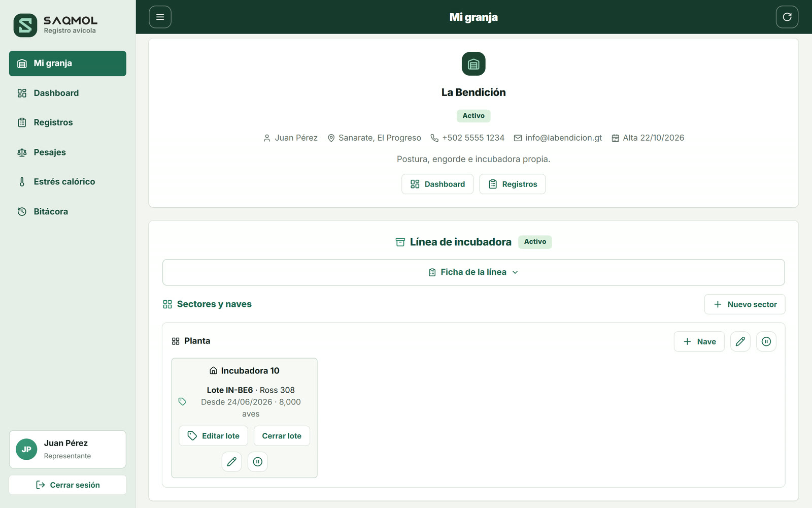Click the Activo badge beside Línea de incubadora
This screenshot has width=812, height=508.
coord(535,242)
